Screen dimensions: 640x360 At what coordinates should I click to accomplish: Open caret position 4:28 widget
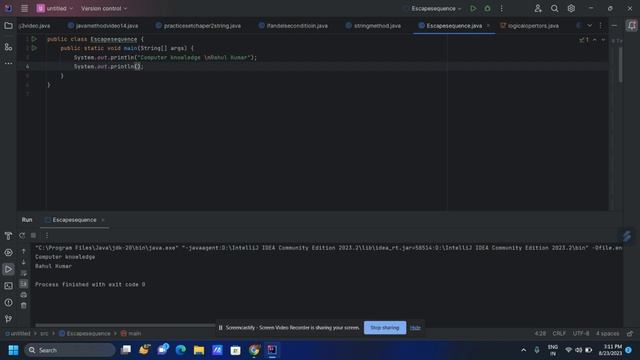coord(540,333)
